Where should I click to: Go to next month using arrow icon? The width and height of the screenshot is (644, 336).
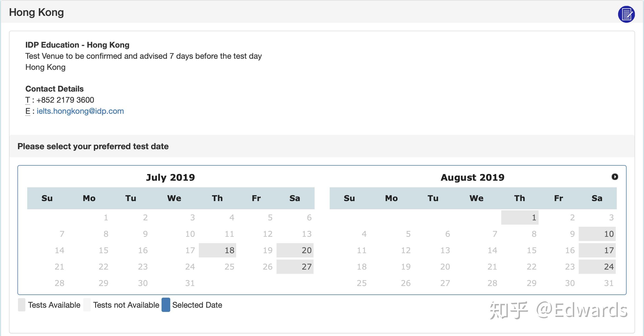coord(615,177)
